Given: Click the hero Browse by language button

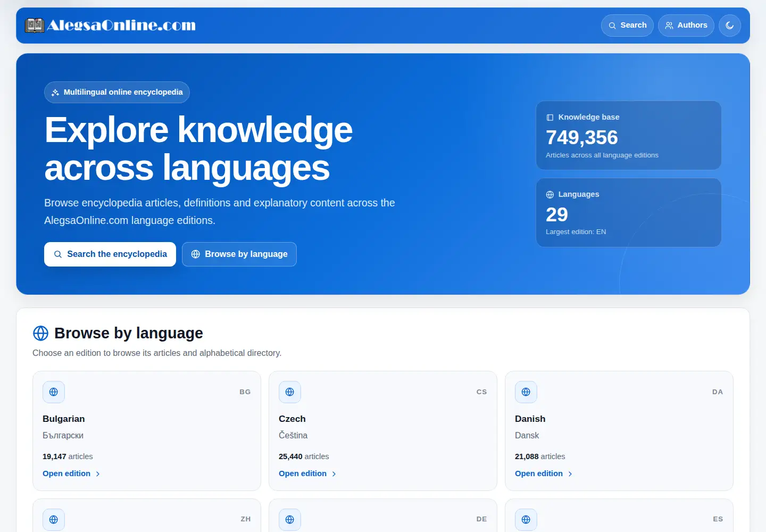Looking at the screenshot, I should point(239,254).
